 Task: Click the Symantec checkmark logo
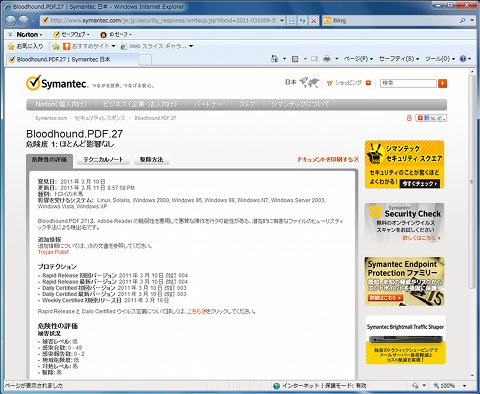(x=33, y=83)
